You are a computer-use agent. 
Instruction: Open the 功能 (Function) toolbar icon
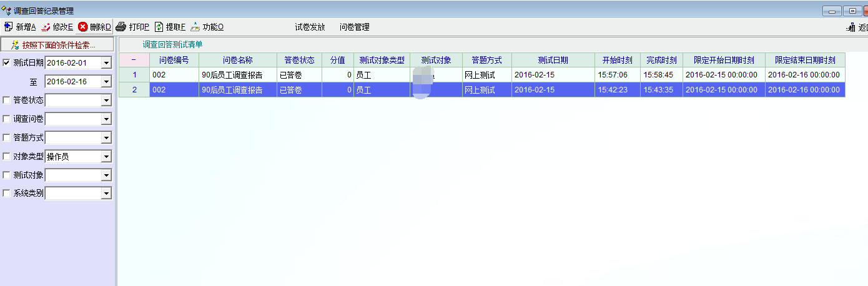point(195,27)
